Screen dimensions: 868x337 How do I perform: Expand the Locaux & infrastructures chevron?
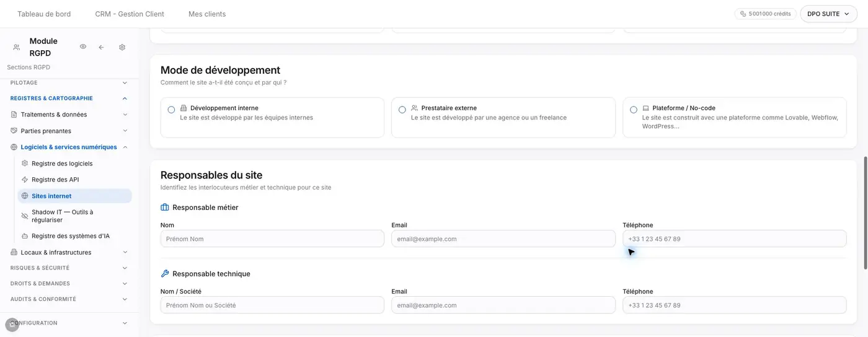[x=125, y=252]
